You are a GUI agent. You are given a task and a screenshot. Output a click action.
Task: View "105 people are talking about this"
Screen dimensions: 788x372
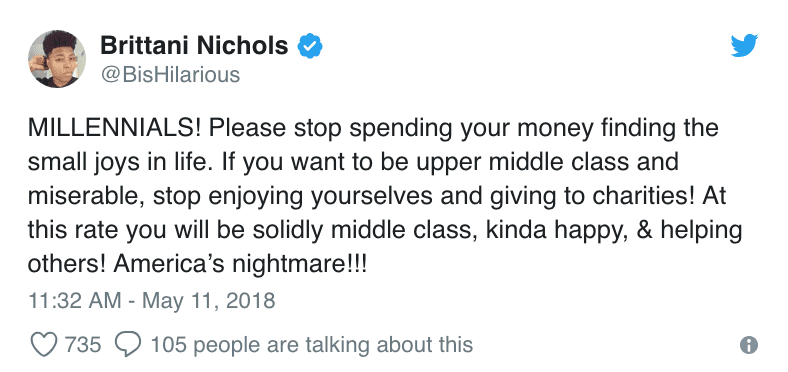click(x=312, y=345)
